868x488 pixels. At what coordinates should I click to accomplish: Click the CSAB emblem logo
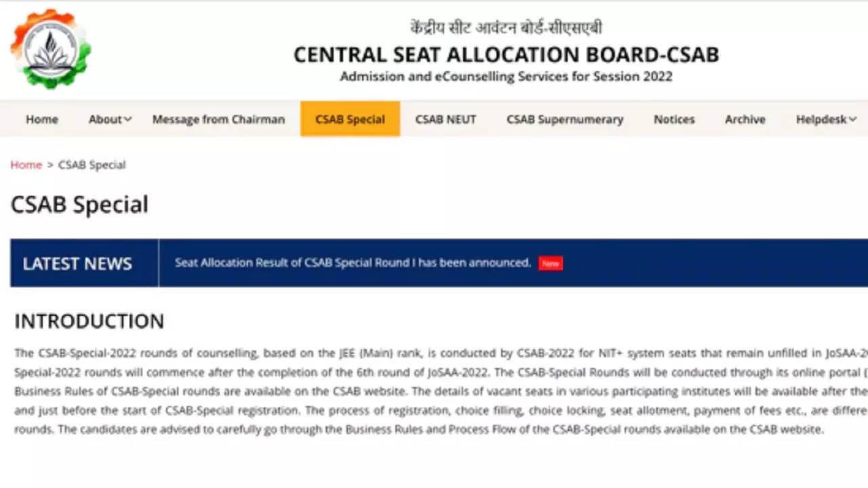50,49
